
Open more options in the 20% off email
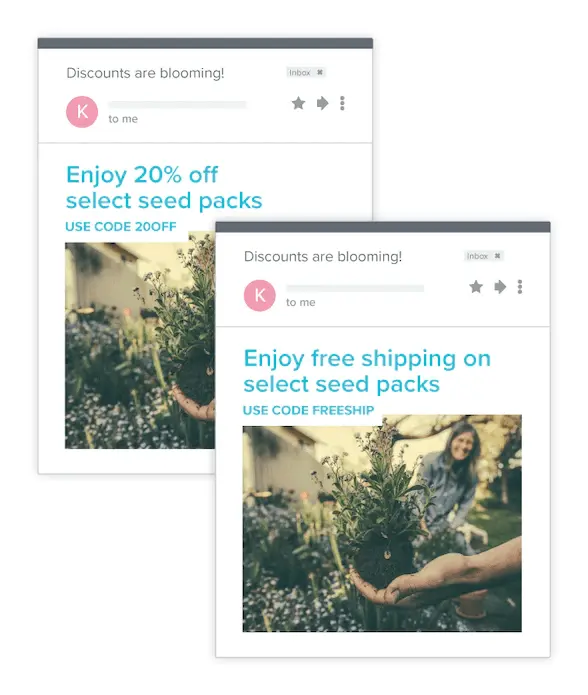tap(342, 103)
